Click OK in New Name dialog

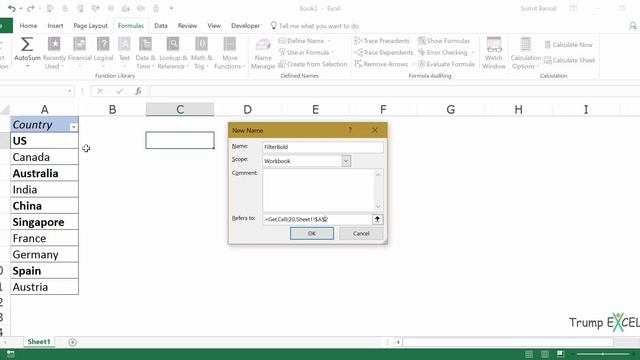click(x=312, y=233)
